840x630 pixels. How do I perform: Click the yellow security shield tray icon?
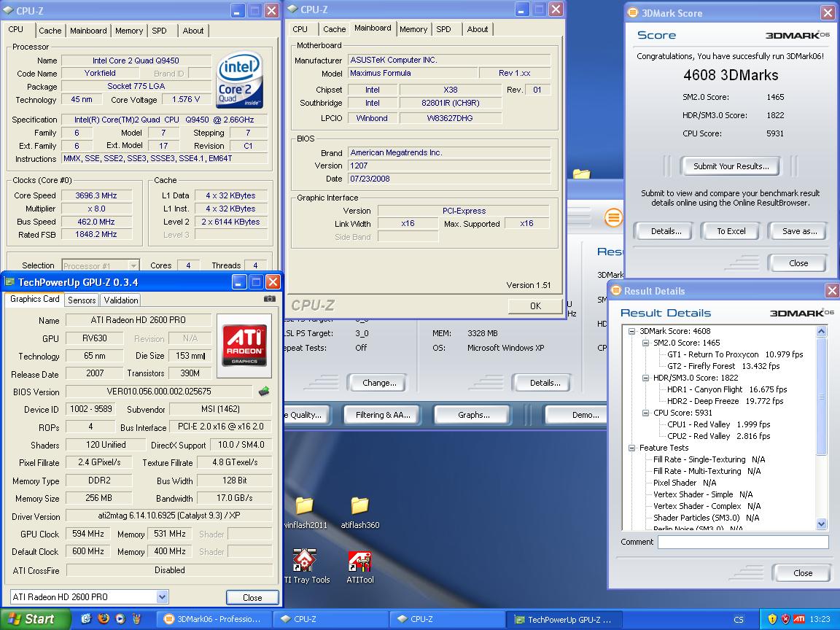(772, 619)
